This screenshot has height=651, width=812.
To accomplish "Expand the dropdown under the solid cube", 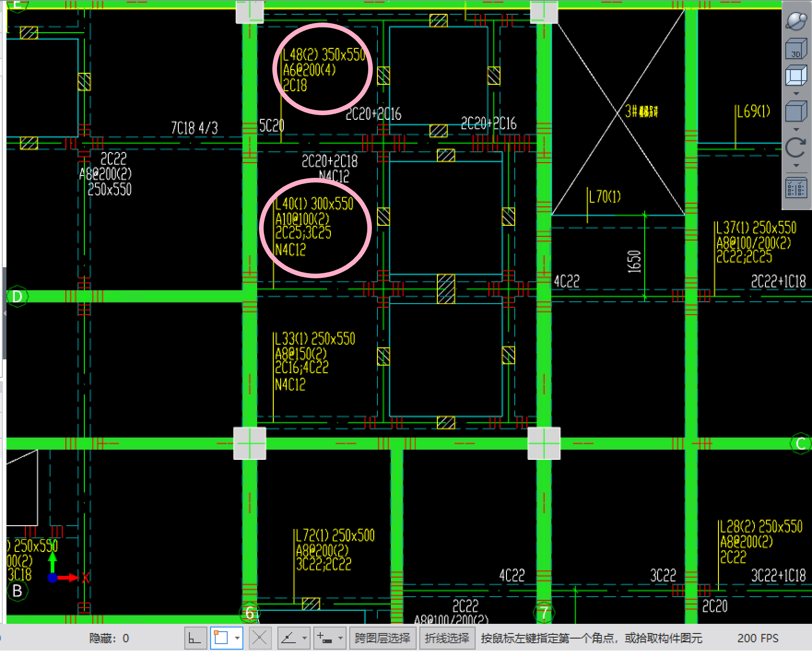I will (x=796, y=129).
